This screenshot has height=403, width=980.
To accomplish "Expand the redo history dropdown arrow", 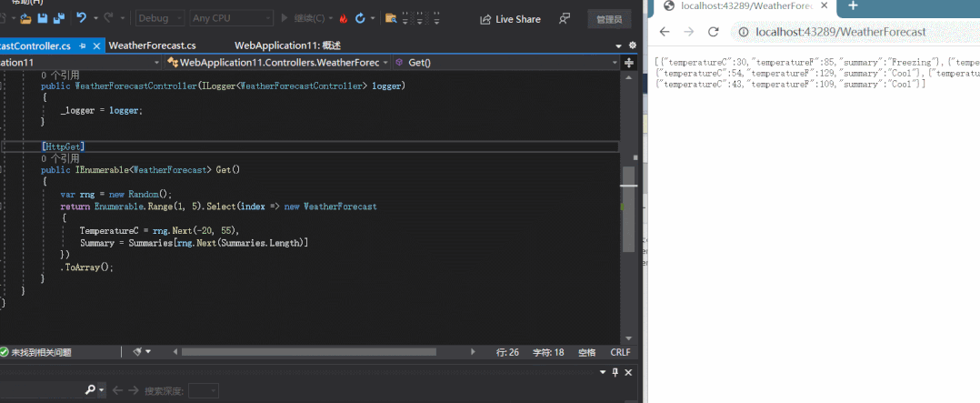I will tap(123, 19).
